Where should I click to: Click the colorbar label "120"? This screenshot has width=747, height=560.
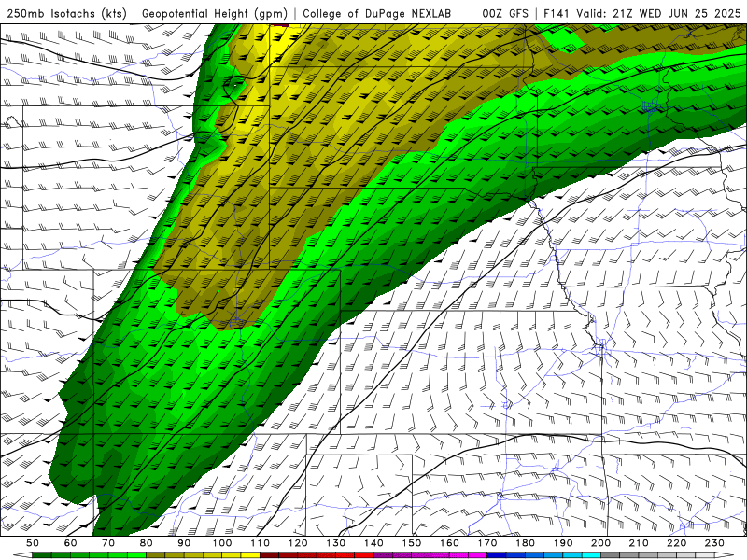(298, 543)
